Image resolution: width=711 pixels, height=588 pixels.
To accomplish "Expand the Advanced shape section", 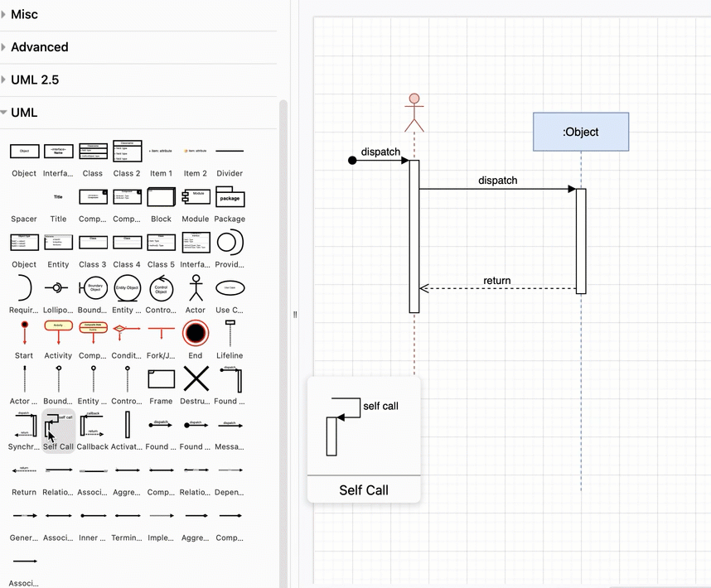I will click(x=39, y=47).
